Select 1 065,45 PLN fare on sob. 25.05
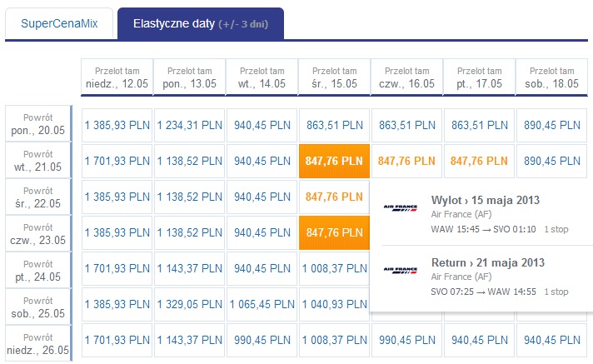Viewport: 593px width, 364px height. pyautogui.click(x=262, y=304)
